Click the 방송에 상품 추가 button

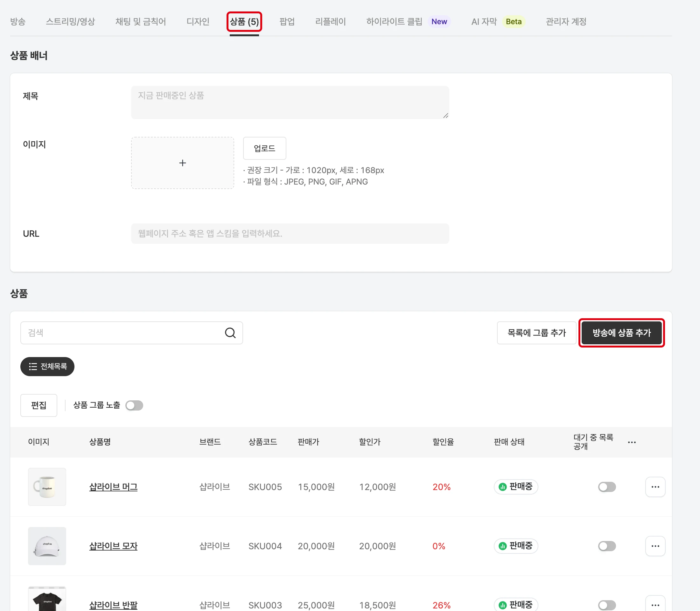pyautogui.click(x=622, y=333)
